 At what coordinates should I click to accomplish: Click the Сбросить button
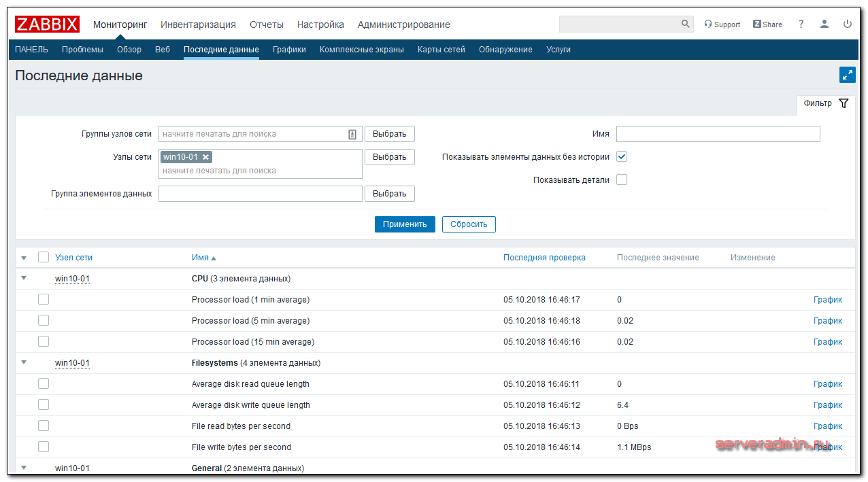(x=469, y=224)
